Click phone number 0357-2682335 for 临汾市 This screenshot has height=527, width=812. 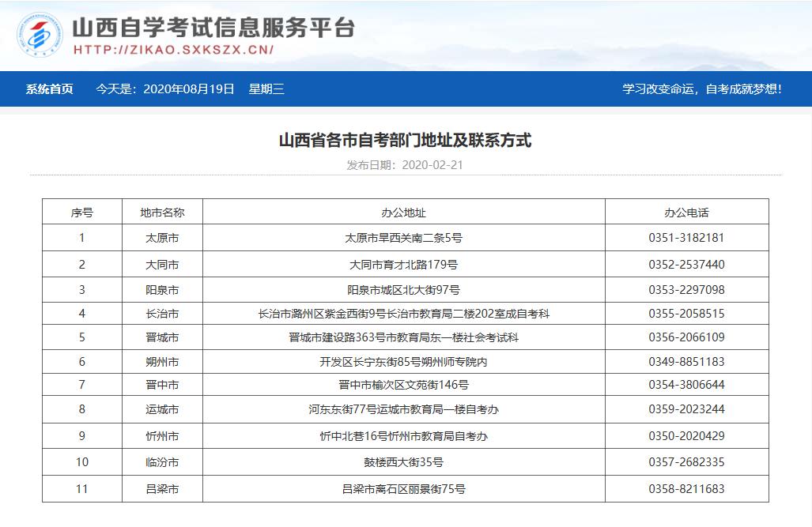click(x=686, y=461)
